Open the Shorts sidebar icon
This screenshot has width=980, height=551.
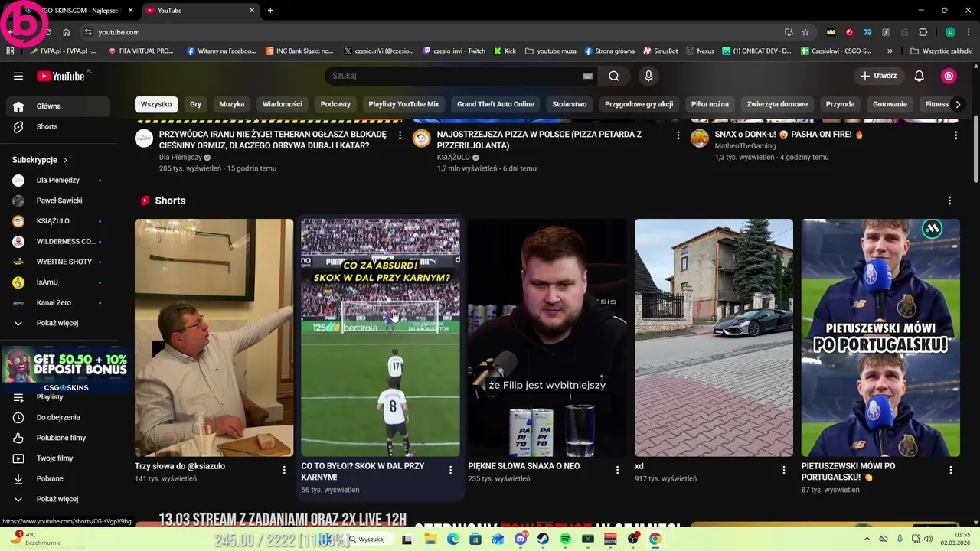coord(18,126)
